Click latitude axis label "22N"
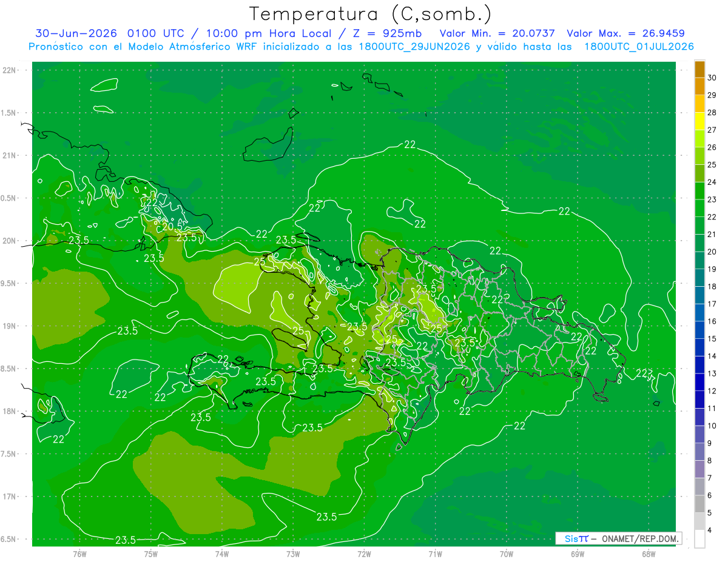Screen dimensions: 728x562 click(10, 70)
